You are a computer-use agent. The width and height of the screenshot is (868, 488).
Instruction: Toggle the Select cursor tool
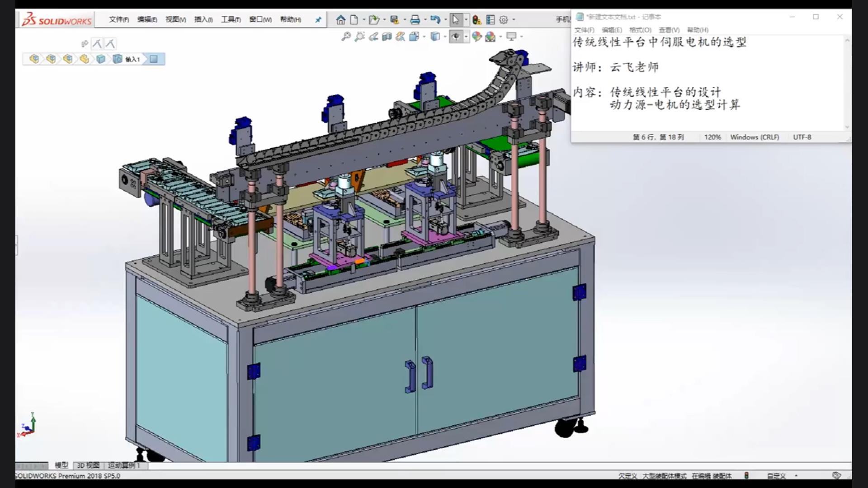tap(456, 19)
